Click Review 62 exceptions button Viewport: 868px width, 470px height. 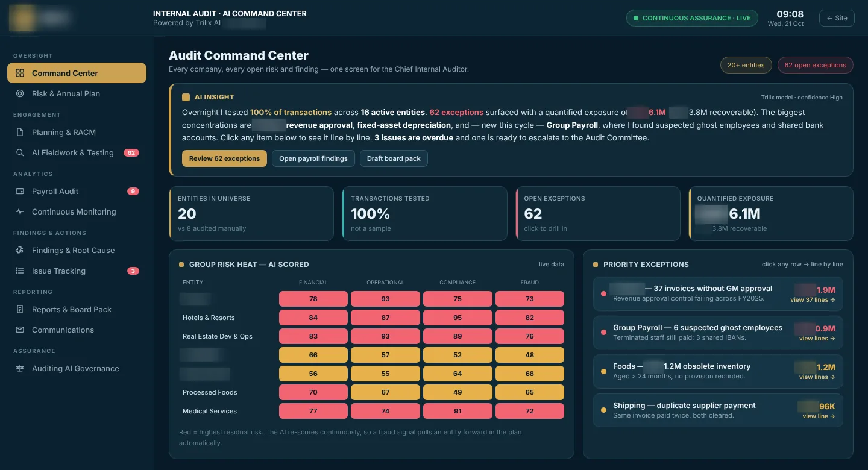(224, 158)
